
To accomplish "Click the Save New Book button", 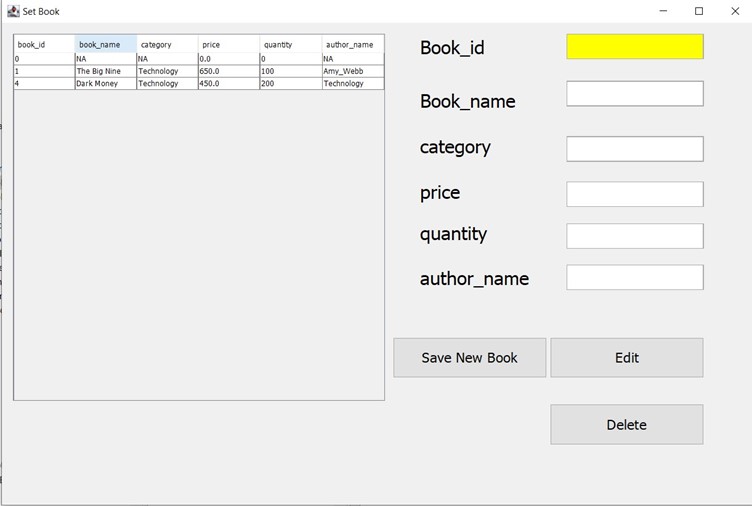I will 470,358.
